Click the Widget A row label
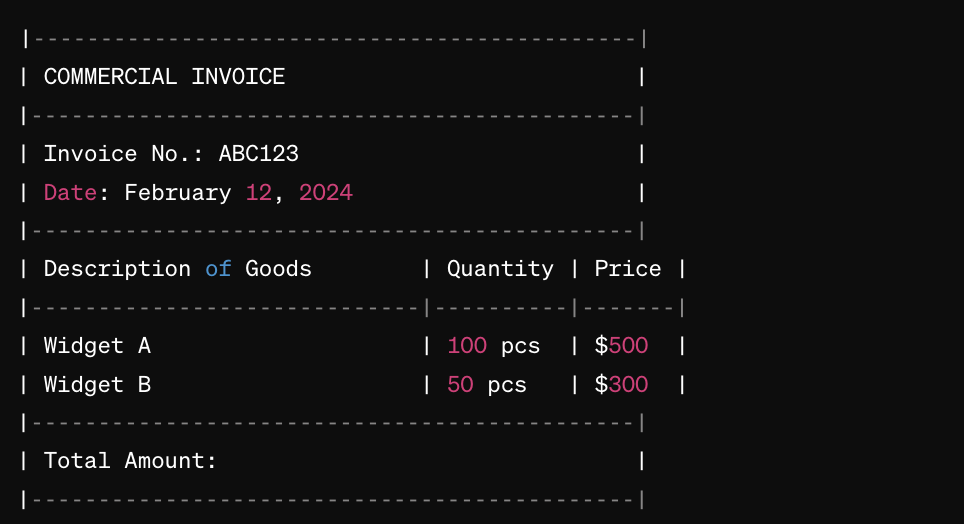This screenshot has height=524, width=964. click(x=97, y=346)
